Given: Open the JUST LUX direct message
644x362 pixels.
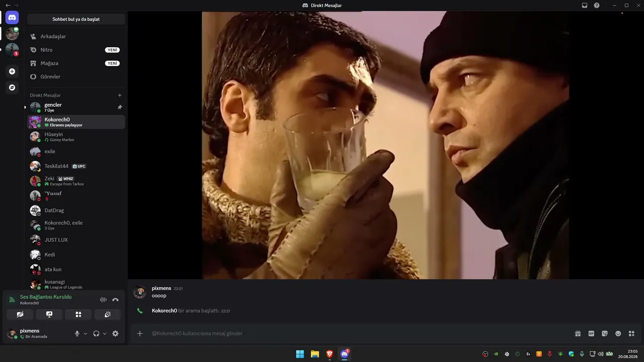Looking at the screenshot, I should (x=76, y=240).
